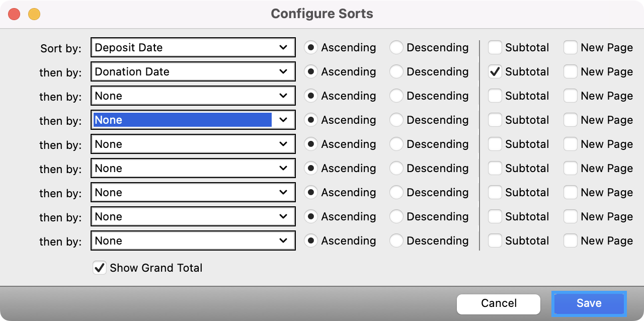Check Subtotal in the last sort row

(x=495, y=241)
